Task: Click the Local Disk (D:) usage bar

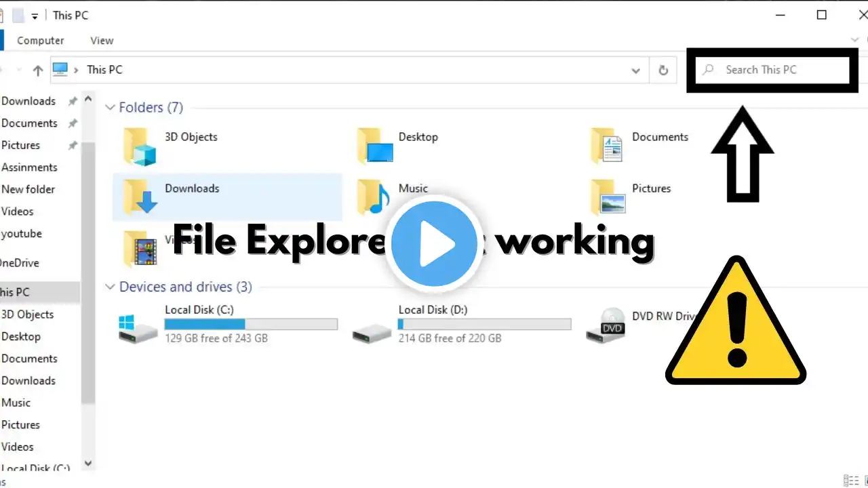Action: pyautogui.click(x=484, y=325)
